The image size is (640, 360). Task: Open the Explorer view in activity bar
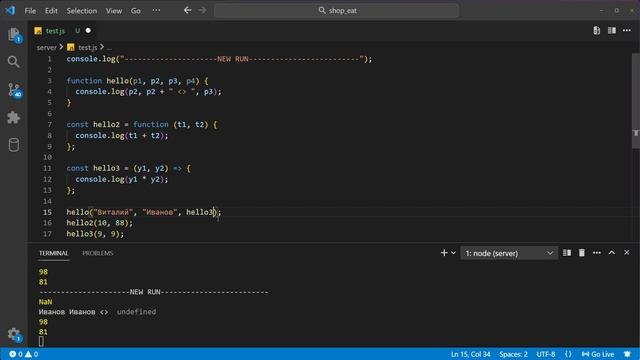[x=14, y=34]
